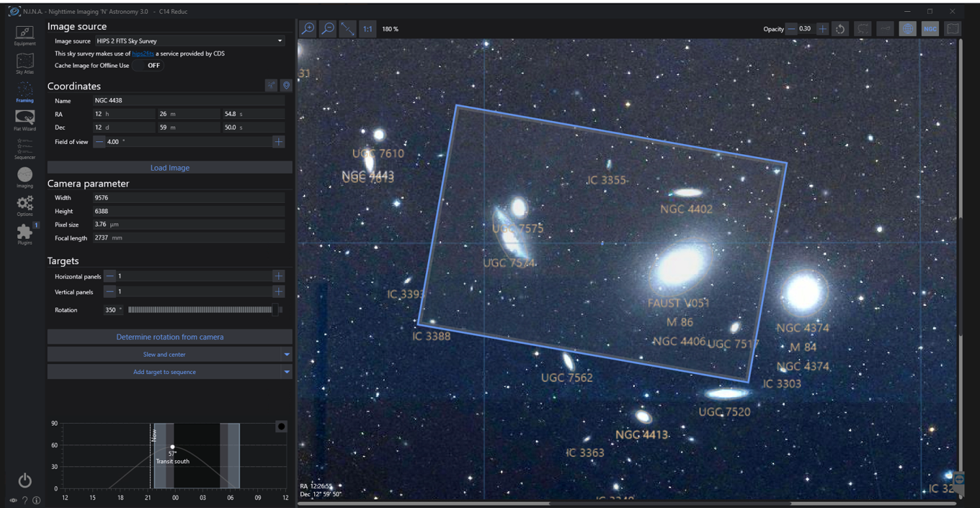The image size is (980, 508).
Task: Toggle the constellation lines overlay
Action: click(x=886, y=29)
